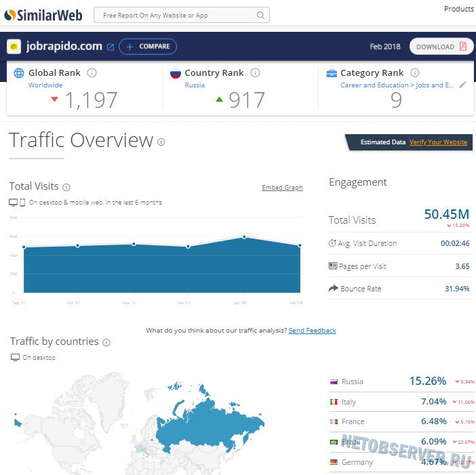Focus the Free Report search field

pos(182,15)
